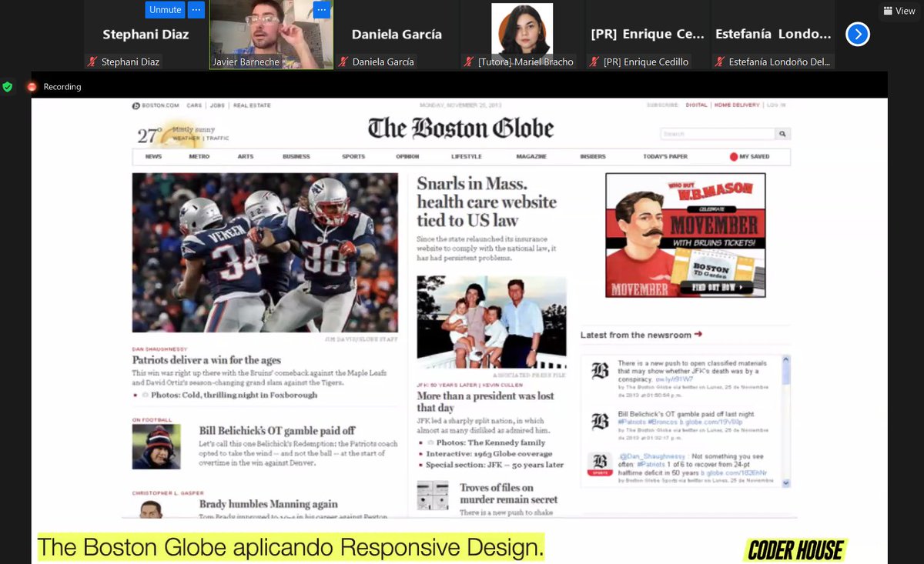Viewport: 924px width, 564px height.
Task: Click the Home Delivery link
Action: 736,105
